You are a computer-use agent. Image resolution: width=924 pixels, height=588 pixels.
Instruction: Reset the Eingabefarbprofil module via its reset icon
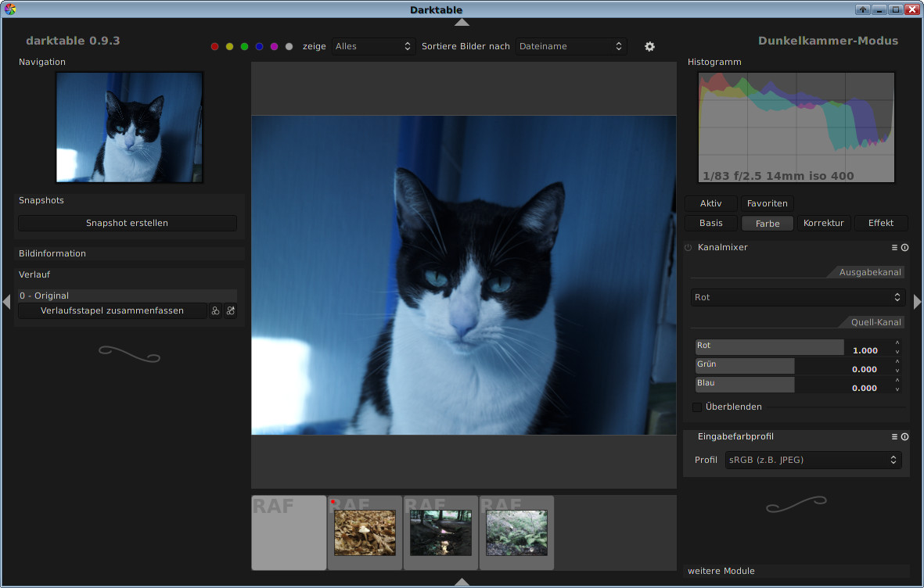(904, 437)
